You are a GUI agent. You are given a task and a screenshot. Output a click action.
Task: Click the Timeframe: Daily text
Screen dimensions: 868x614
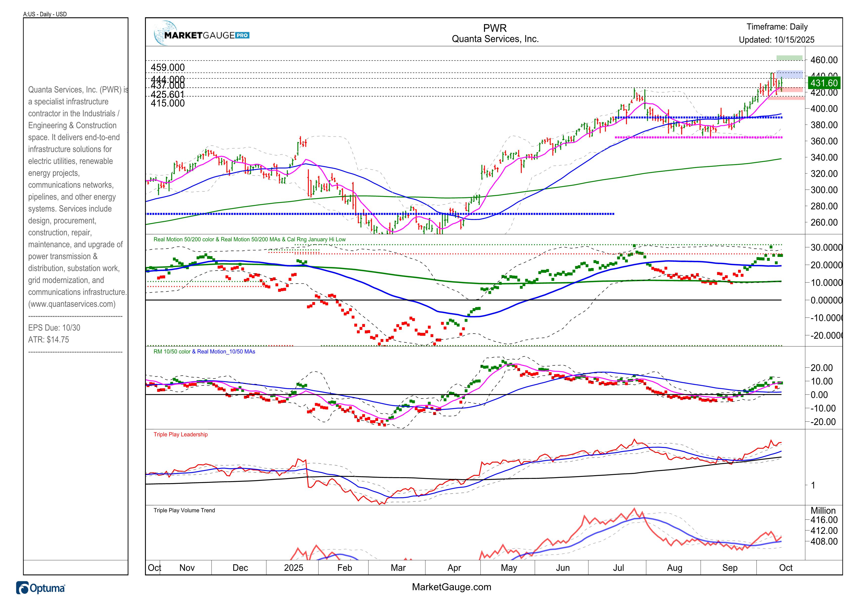pyautogui.click(x=777, y=27)
